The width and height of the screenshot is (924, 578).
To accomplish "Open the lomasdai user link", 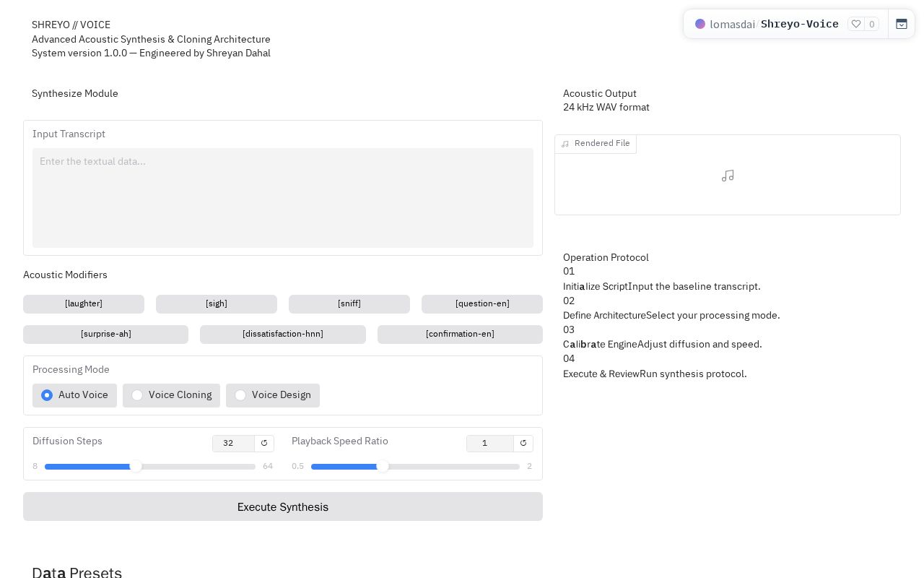I will [x=732, y=24].
